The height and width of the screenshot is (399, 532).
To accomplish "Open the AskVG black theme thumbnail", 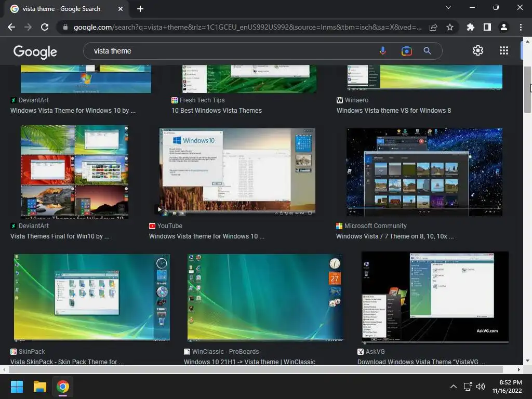I will pos(435,297).
